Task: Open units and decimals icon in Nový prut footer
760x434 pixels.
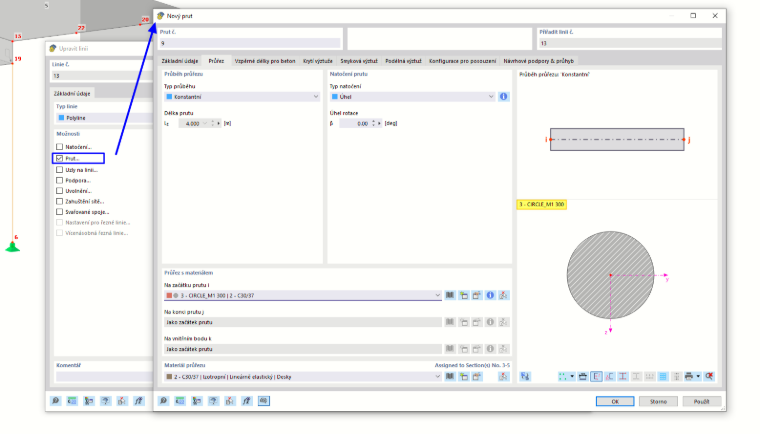Action: pos(180,401)
